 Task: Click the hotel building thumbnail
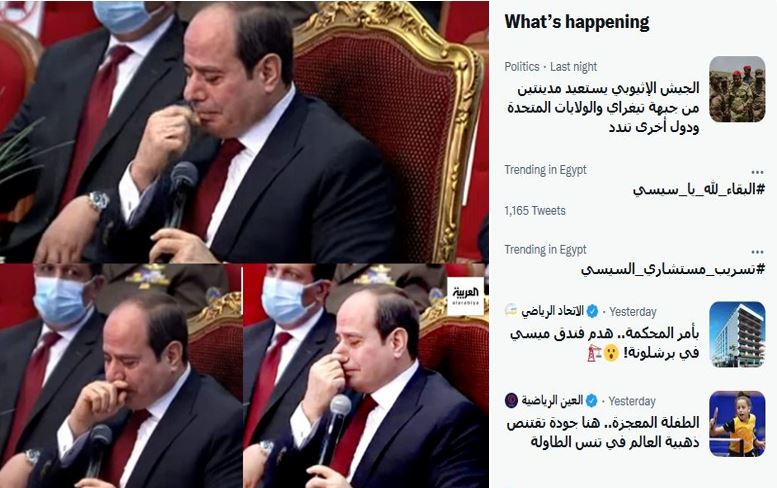point(737,334)
